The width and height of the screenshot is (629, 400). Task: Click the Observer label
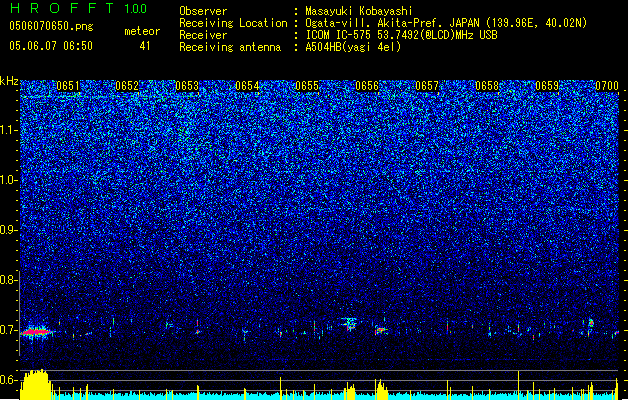point(203,11)
